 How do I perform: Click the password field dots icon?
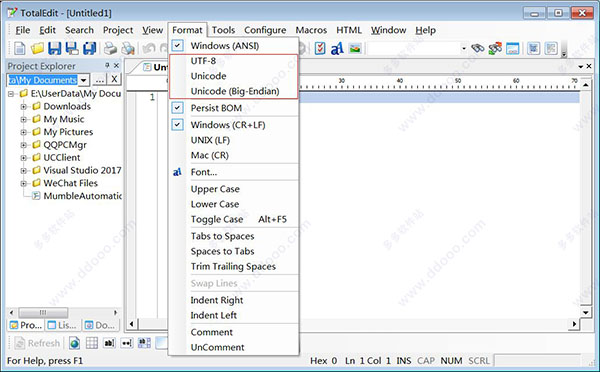pyautogui.click(x=127, y=343)
